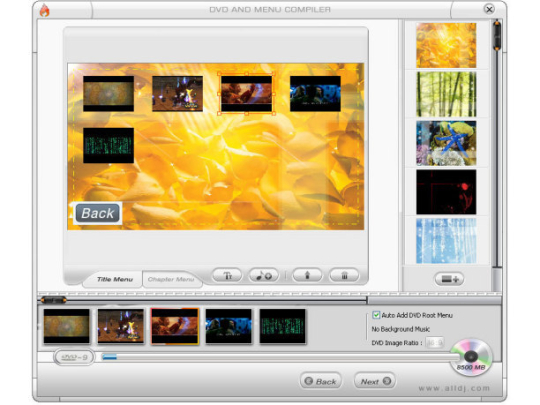Select the blue starfish background template
Viewport: 540px width, 405px height.
click(446, 143)
